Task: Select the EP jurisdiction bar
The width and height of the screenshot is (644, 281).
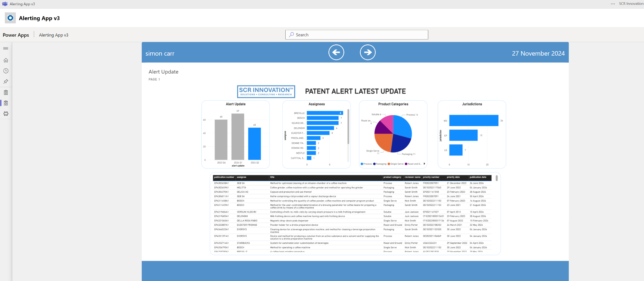Action: tap(463, 135)
